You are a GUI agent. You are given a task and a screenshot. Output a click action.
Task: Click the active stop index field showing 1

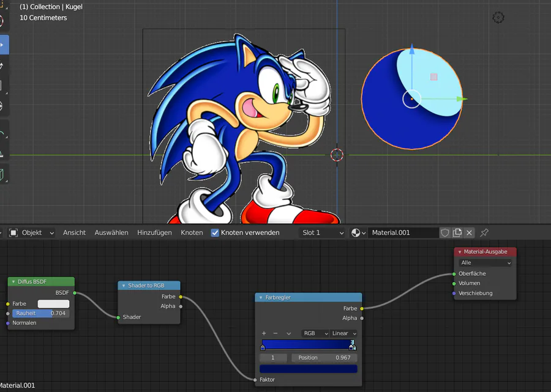coord(273,358)
